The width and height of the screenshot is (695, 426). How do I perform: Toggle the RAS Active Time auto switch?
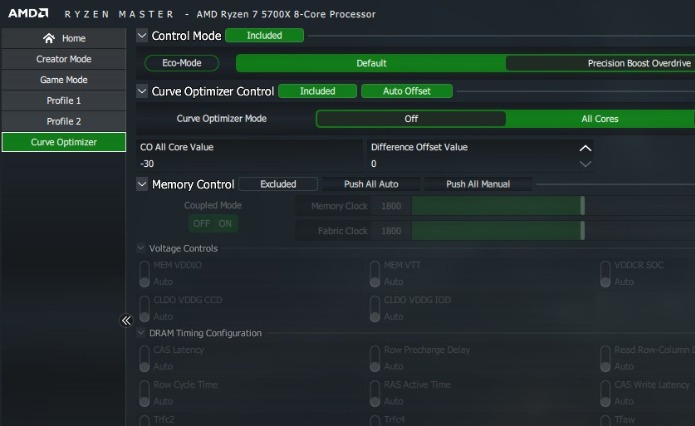tap(375, 393)
